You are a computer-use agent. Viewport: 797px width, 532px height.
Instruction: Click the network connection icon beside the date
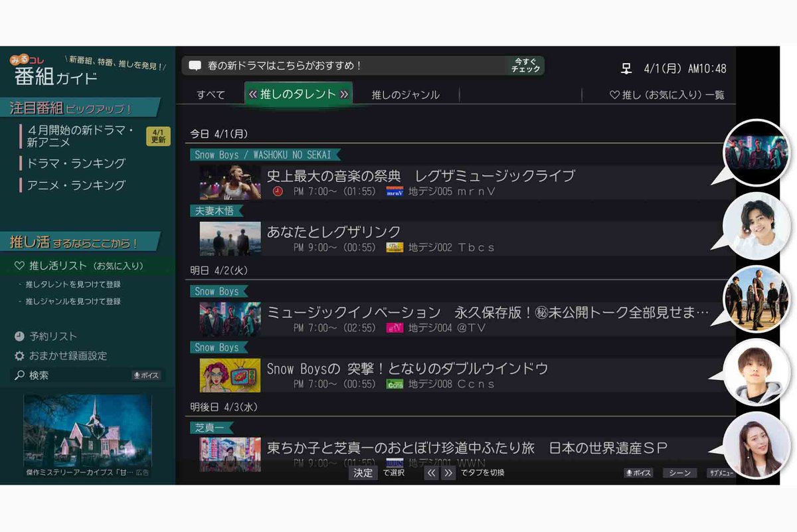coord(626,68)
